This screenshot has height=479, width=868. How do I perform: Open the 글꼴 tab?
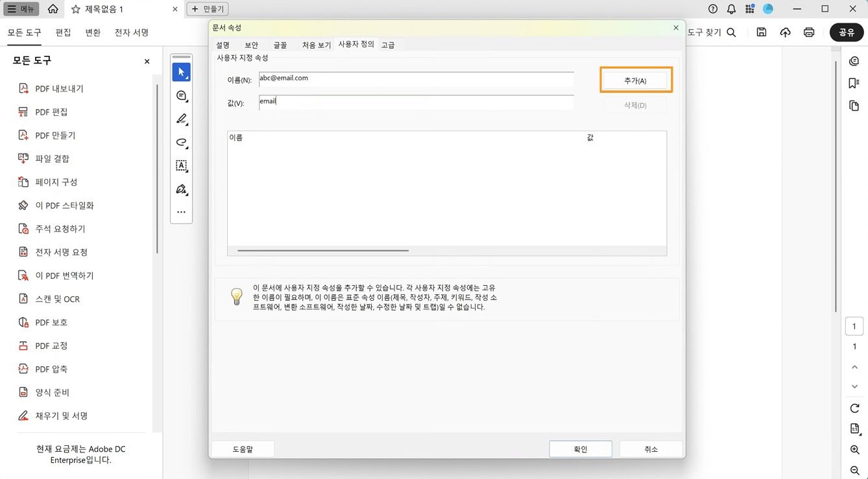[280, 45]
